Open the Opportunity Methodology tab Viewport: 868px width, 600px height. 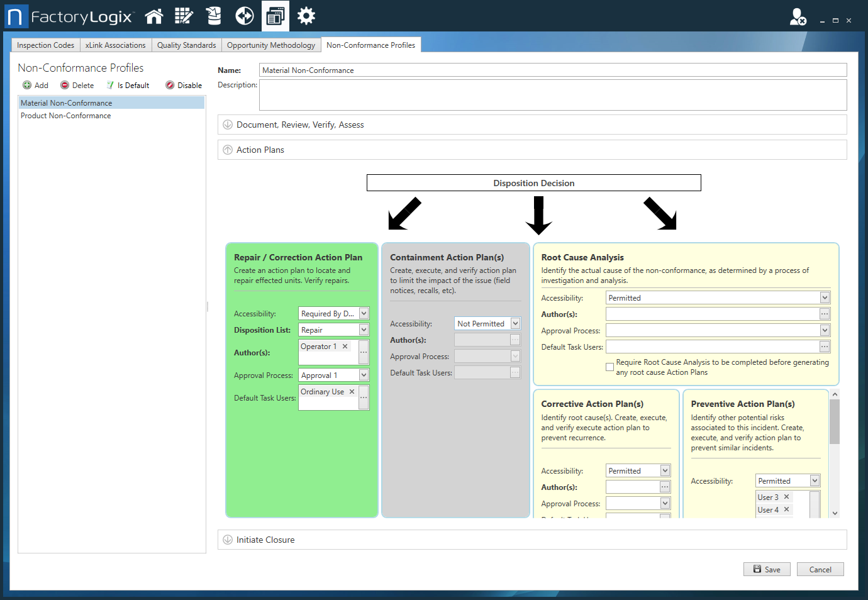pyautogui.click(x=271, y=45)
